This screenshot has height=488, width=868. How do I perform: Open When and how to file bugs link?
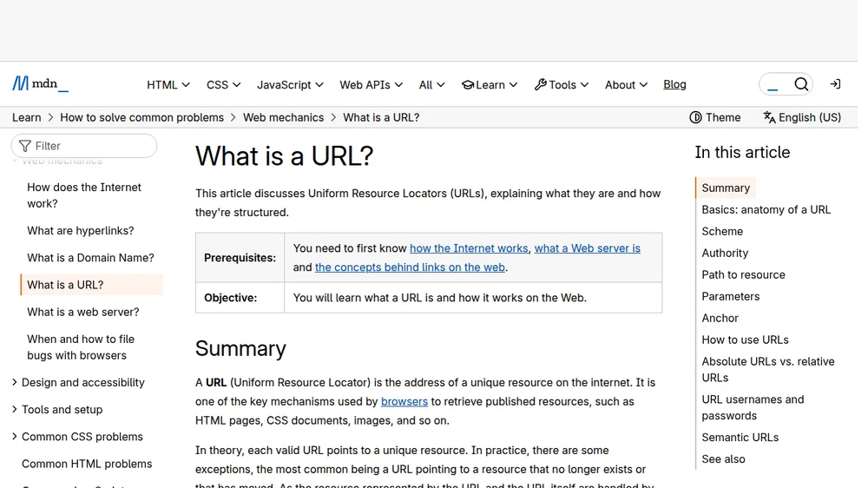pyautogui.click(x=81, y=346)
